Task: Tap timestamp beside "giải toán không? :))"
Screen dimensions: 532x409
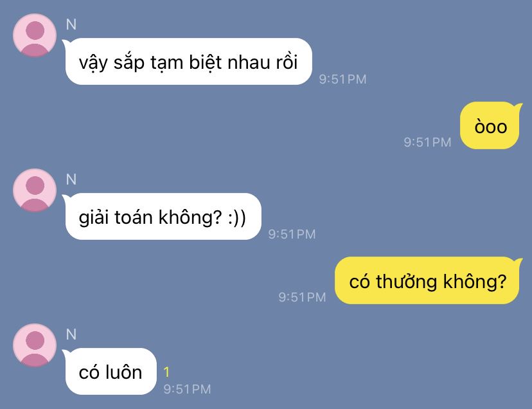Action: (292, 234)
